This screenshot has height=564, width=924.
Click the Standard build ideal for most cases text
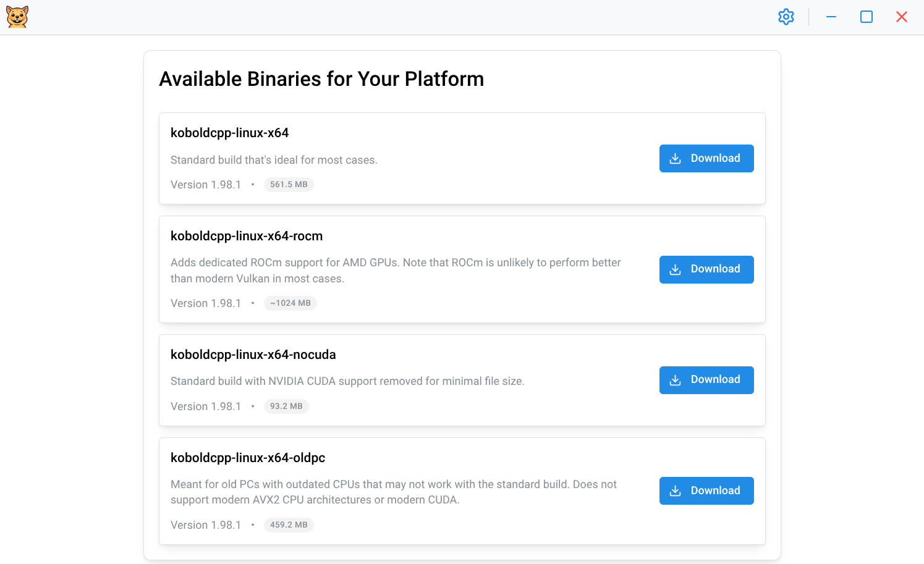(x=274, y=160)
